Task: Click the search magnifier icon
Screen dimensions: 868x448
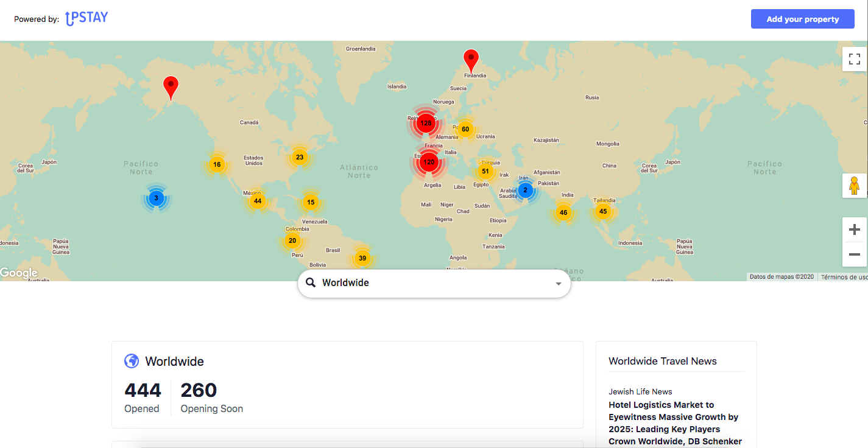Action: tap(311, 282)
